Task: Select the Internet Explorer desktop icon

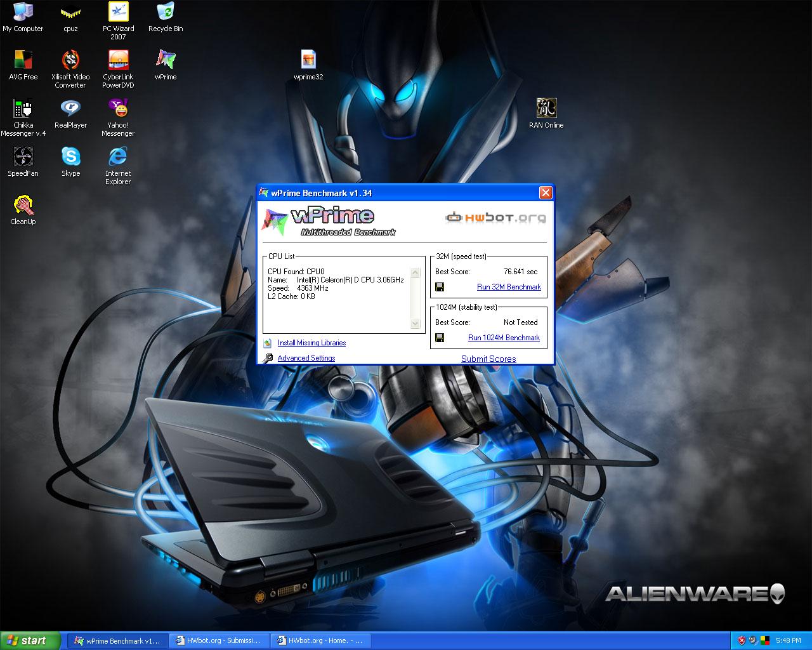Action: click(118, 166)
